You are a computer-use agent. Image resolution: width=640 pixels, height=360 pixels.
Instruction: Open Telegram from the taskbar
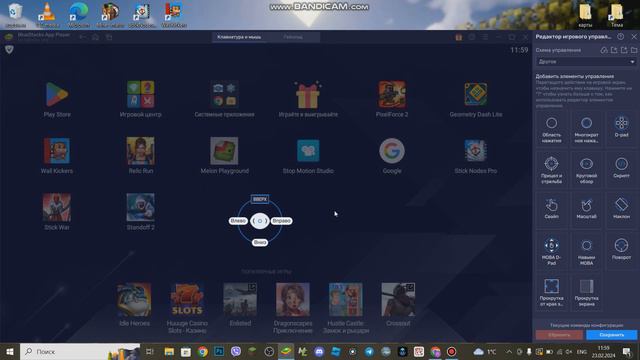pyautogui.click(x=369, y=351)
